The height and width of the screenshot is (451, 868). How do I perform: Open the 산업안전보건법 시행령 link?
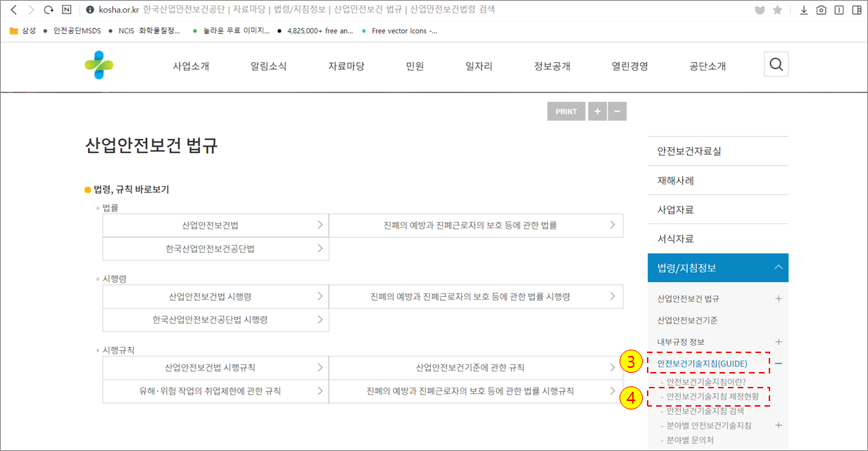215,297
